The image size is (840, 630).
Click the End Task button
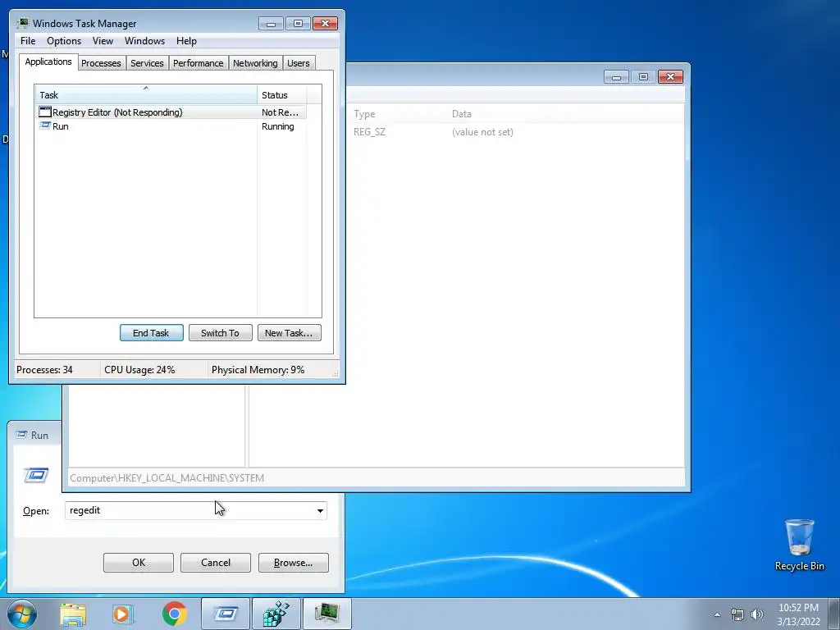(151, 333)
